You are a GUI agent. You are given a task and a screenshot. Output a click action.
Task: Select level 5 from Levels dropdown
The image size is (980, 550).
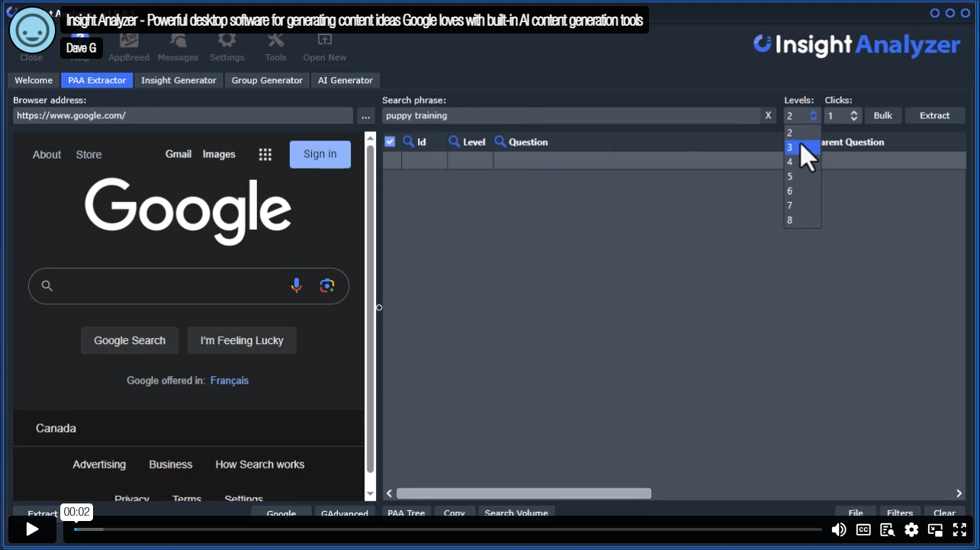(x=790, y=176)
